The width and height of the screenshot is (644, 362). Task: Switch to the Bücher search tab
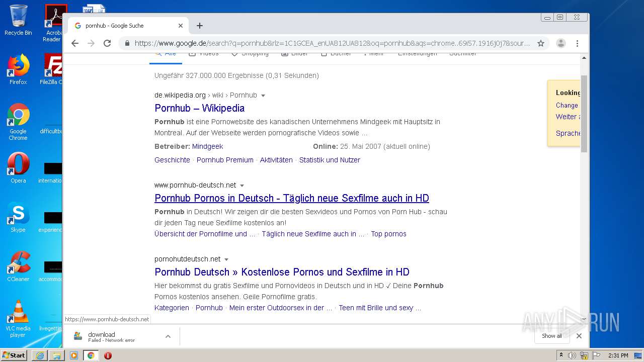pos(336,54)
